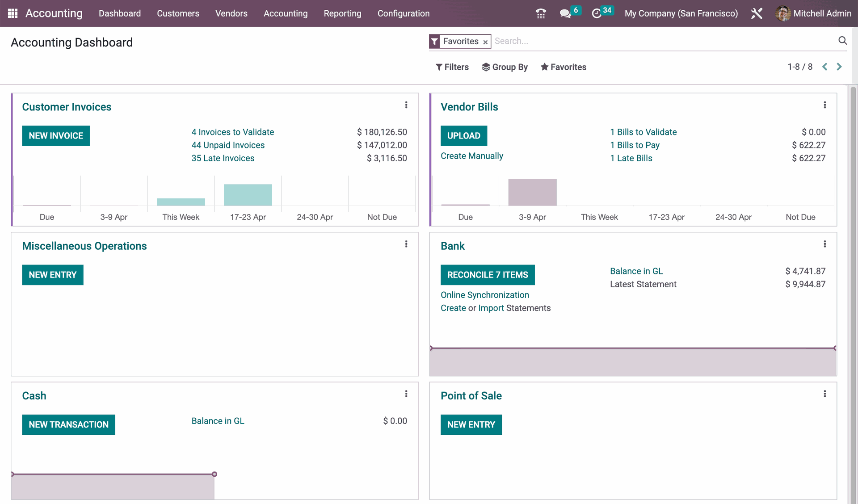The height and width of the screenshot is (504, 858).
Task: Open the Vendor Bills kebab menu
Action: point(825,105)
